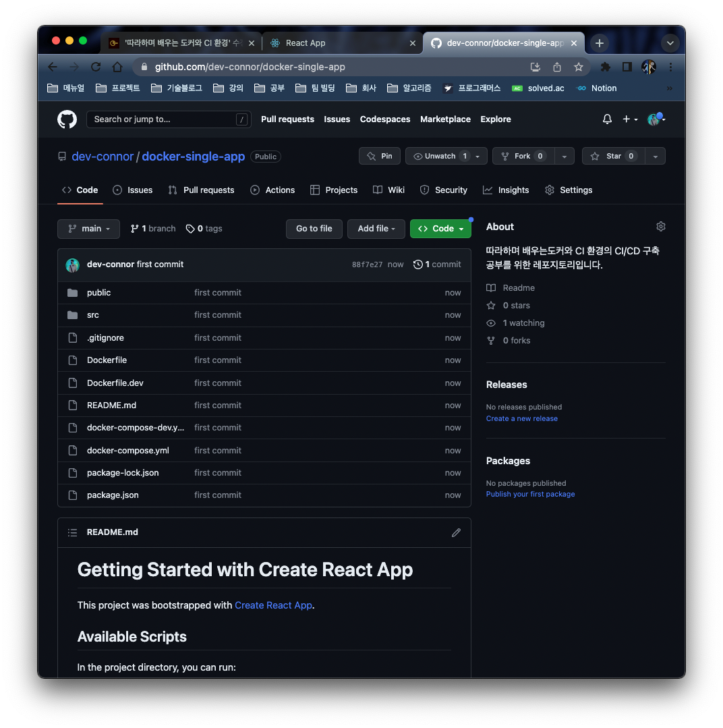Image resolution: width=723 pixels, height=728 pixels.
Task: Pin the repository
Action: click(x=380, y=156)
